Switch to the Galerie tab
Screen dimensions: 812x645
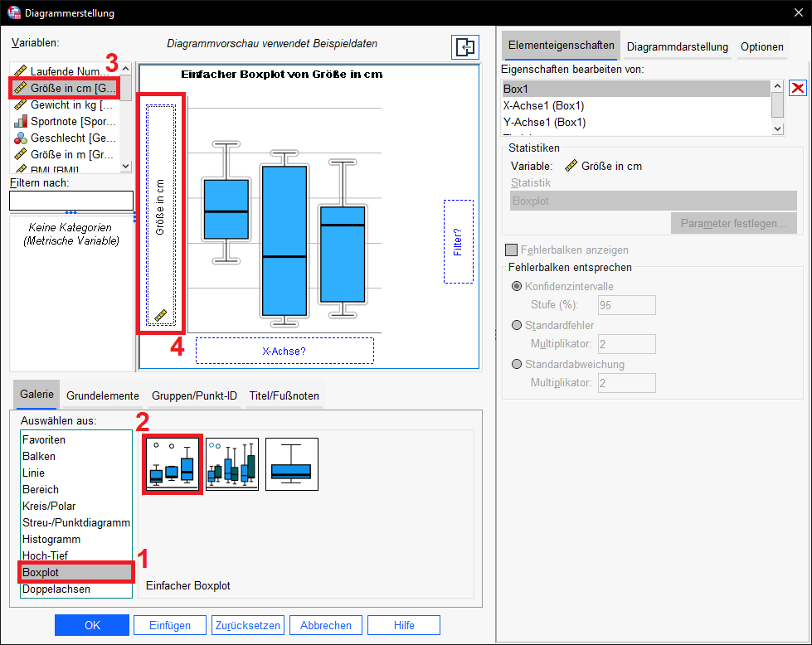coord(36,394)
